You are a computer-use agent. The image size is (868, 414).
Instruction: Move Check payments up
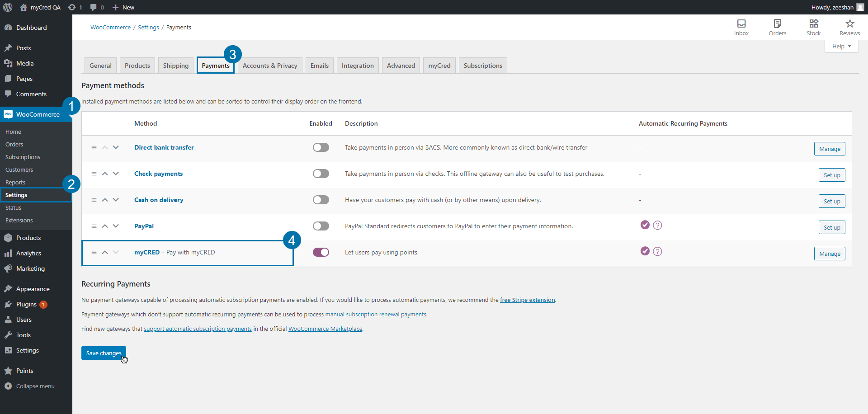point(105,174)
